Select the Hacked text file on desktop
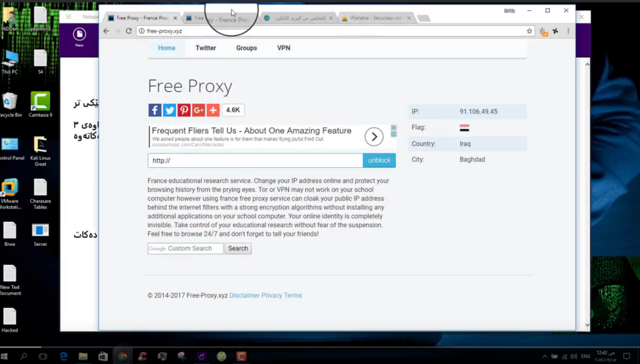 pos(10,320)
